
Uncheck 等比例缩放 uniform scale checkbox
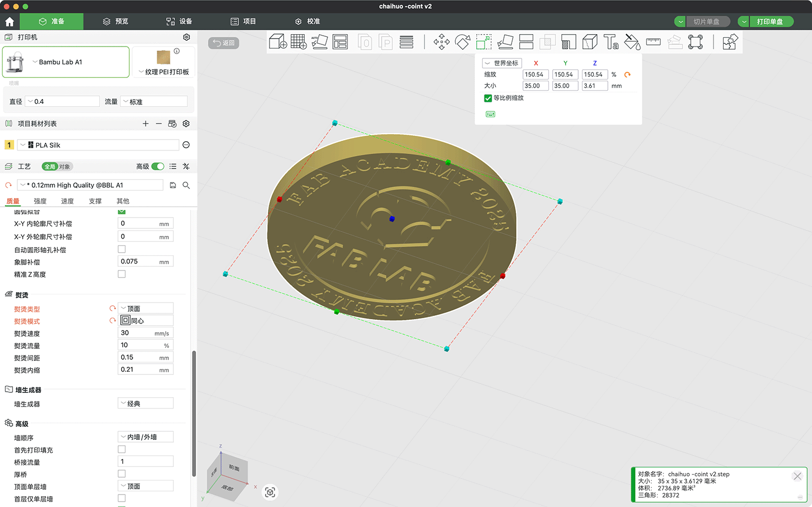pos(488,98)
